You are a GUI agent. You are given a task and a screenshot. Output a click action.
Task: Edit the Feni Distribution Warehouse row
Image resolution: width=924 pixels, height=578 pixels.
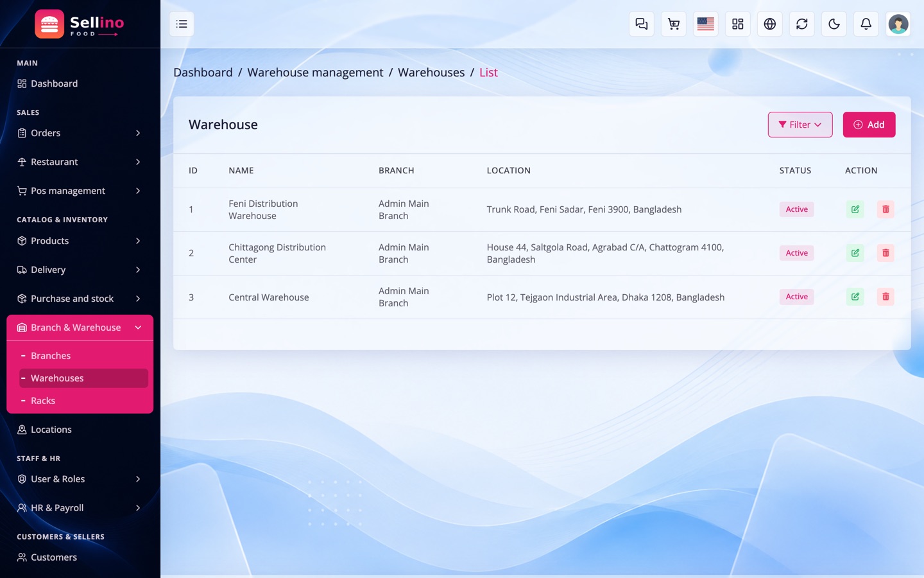[x=855, y=209]
